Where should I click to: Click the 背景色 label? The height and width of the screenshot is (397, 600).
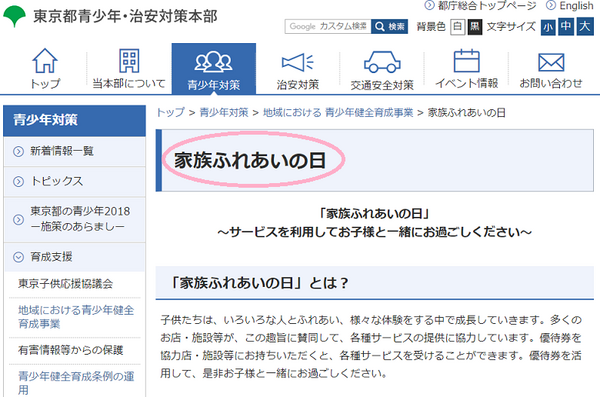(x=431, y=27)
